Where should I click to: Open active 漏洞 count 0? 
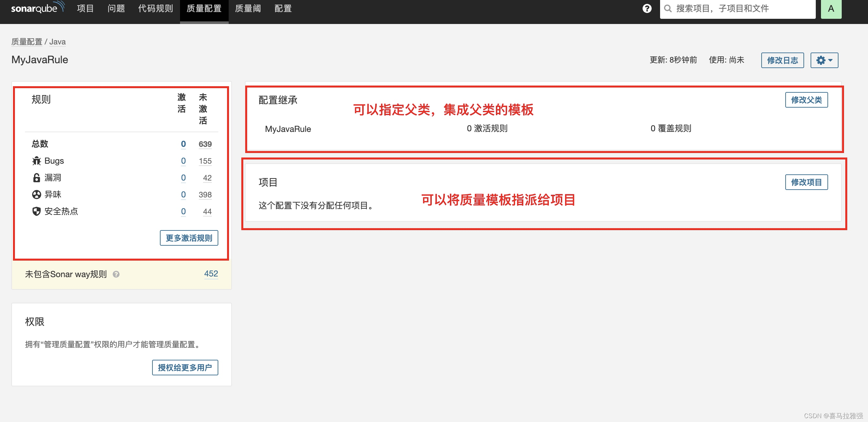pyautogui.click(x=183, y=178)
